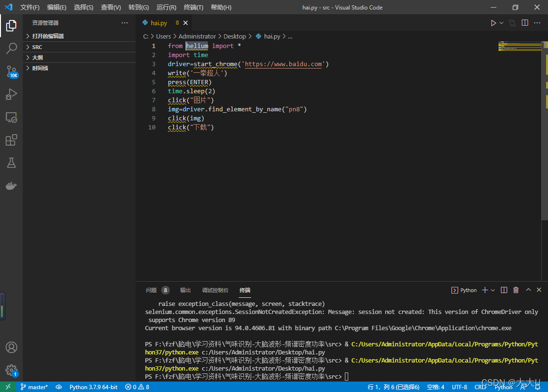Image resolution: width=548 pixels, height=392 pixels.
Task: Close the terminal panel
Action: pos(539,290)
